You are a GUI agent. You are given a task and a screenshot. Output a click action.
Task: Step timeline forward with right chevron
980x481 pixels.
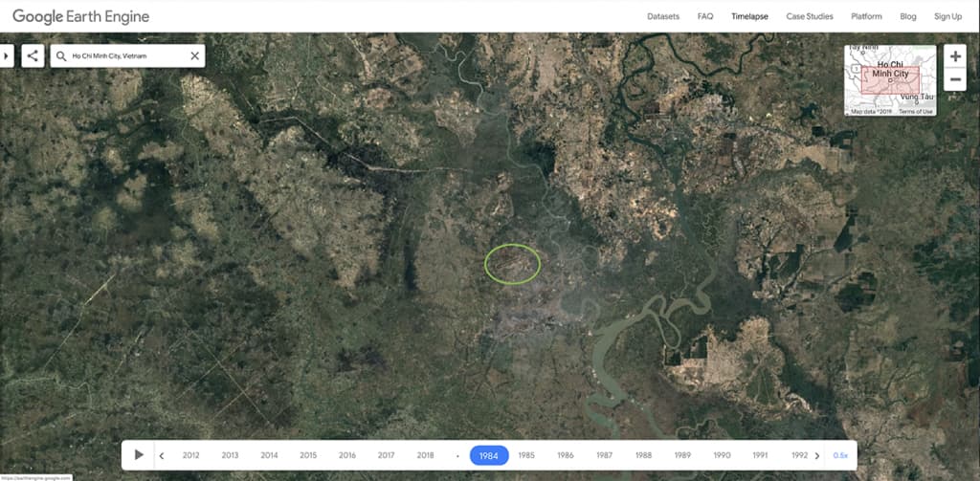coord(817,455)
